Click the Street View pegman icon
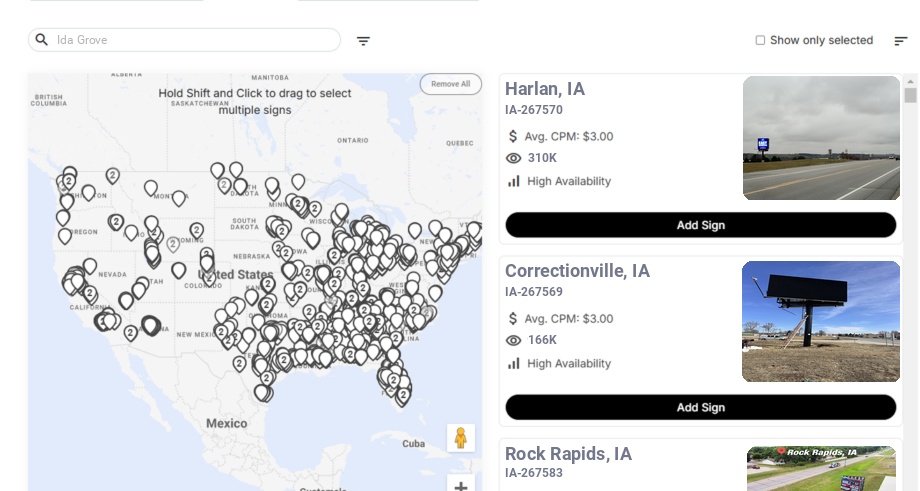This screenshot has width=920, height=491. point(460,438)
